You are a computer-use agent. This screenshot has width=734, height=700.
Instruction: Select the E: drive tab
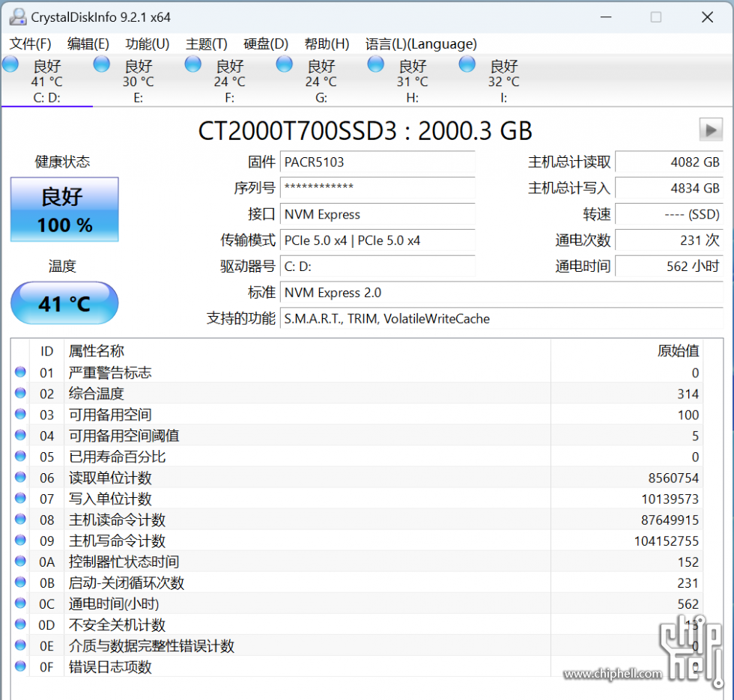click(x=139, y=81)
